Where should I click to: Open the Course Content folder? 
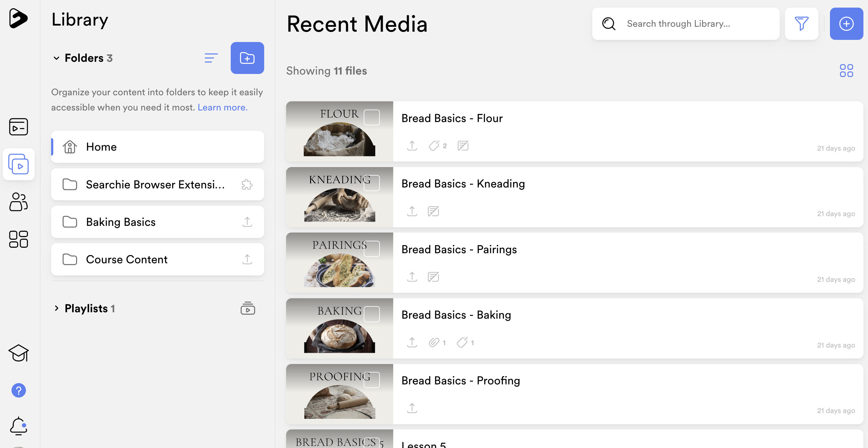[158, 259]
